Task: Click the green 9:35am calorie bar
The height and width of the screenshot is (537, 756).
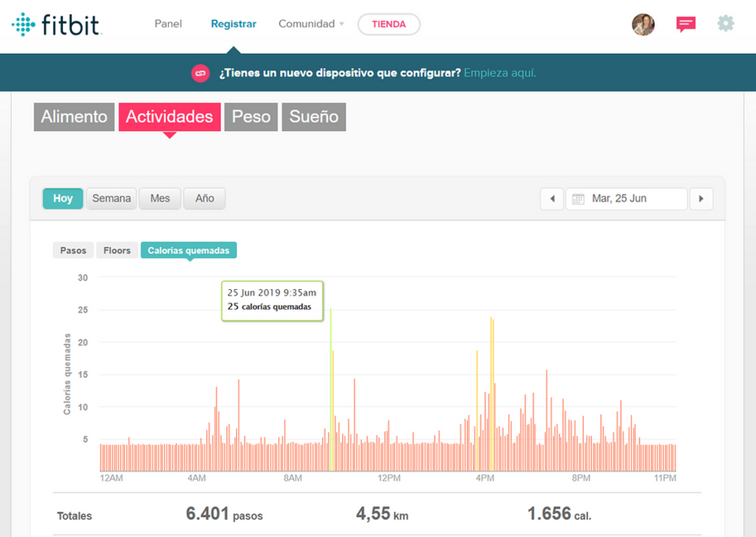Action: tap(330, 389)
